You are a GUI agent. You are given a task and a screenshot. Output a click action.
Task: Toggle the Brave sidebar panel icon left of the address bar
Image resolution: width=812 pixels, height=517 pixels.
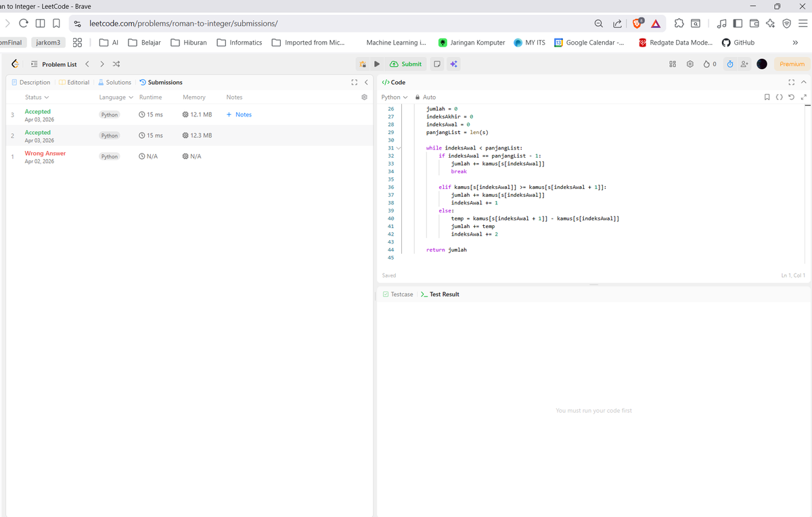[41, 24]
